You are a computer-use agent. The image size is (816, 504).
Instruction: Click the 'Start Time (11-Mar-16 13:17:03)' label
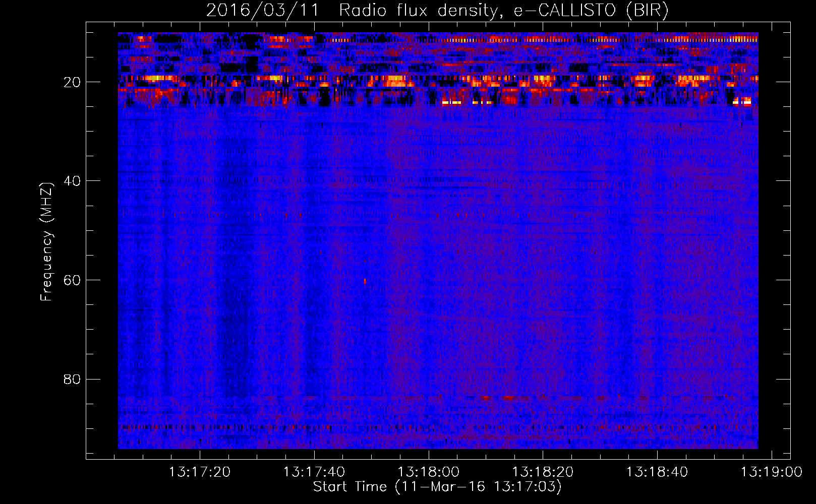tap(437, 487)
